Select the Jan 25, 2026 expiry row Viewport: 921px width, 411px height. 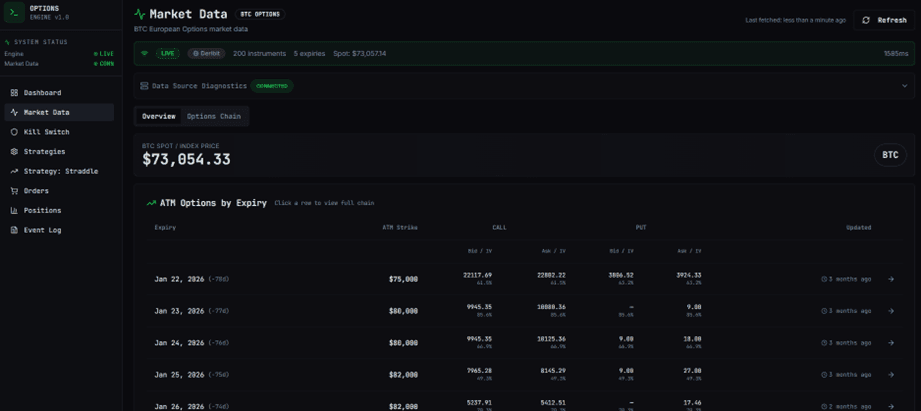[x=523, y=374]
